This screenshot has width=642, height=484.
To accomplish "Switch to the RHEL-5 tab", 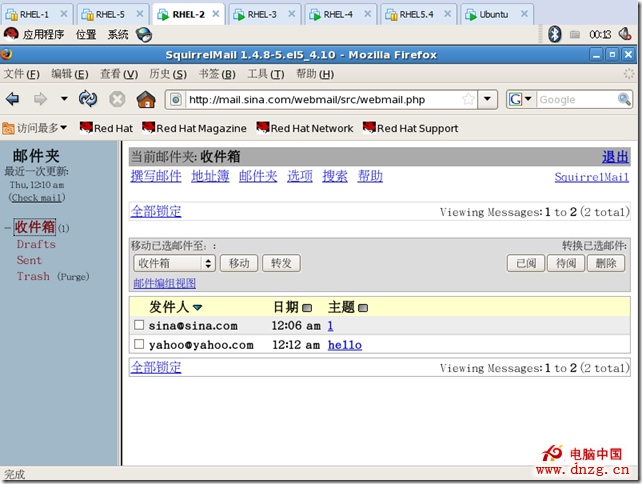I will tap(108, 14).
